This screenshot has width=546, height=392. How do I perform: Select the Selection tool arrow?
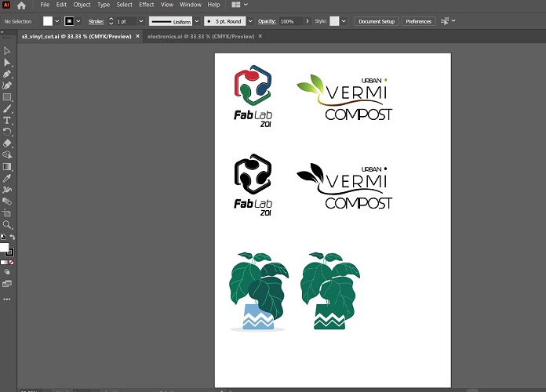click(x=6, y=51)
